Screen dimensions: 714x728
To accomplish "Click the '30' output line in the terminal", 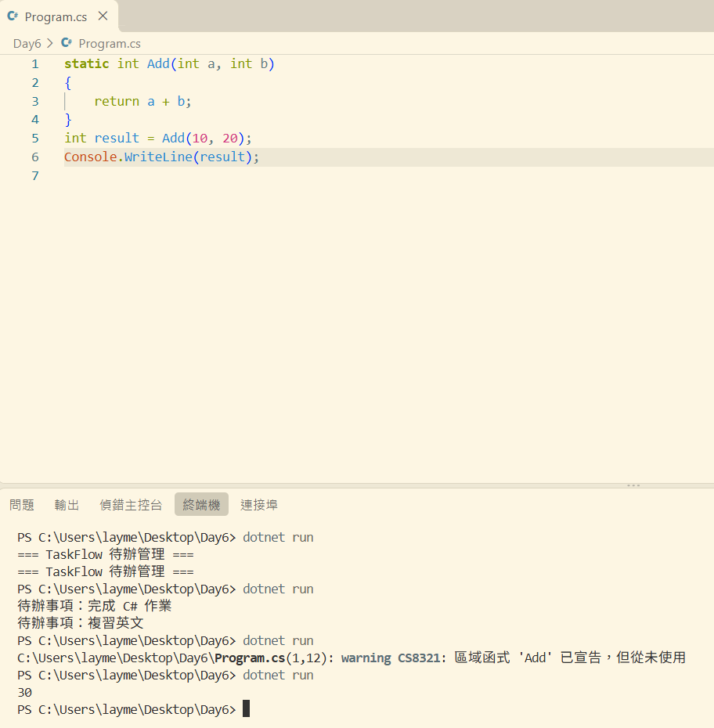I will [x=24, y=693].
